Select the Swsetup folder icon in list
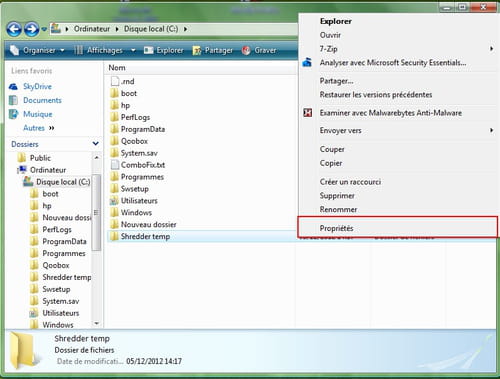 pos(115,189)
